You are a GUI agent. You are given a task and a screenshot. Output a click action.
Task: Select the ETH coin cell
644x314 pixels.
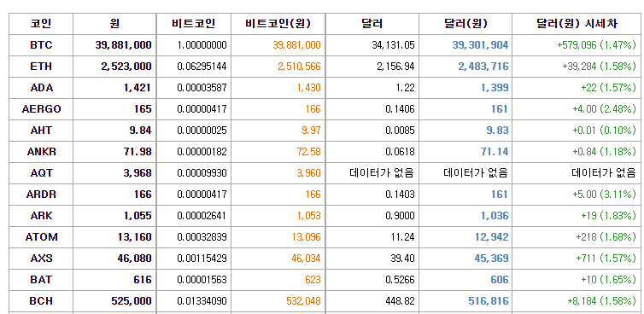(41, 67)
